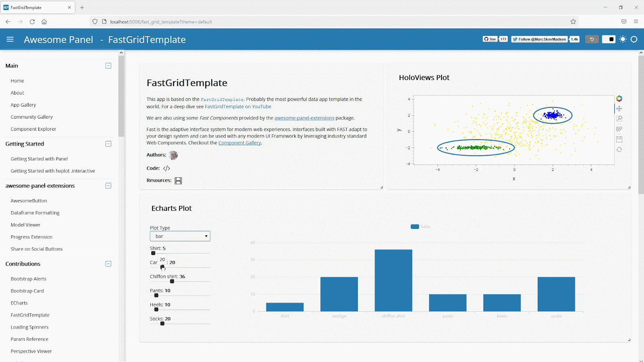Select the Pan tool in HoloViews plot

coord(619,109)
